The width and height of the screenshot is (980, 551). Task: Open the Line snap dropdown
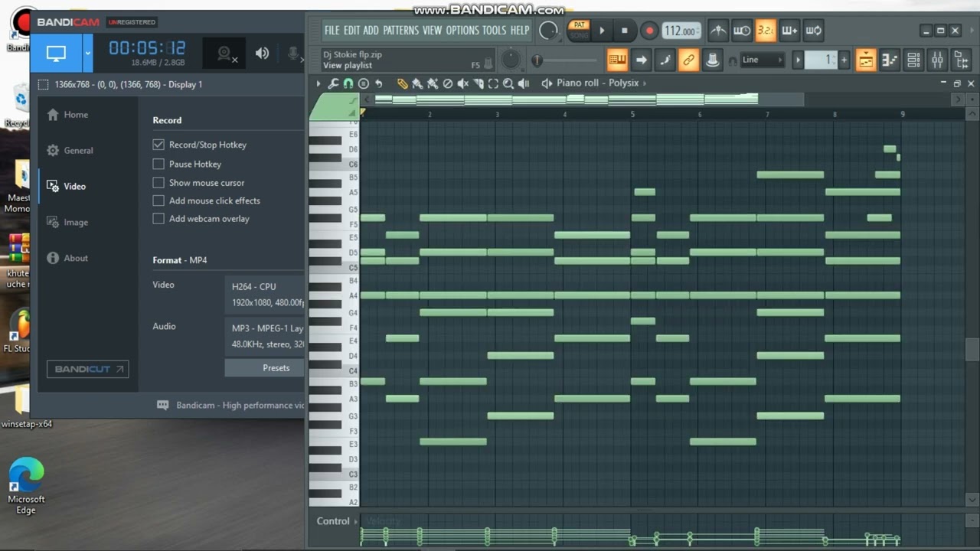click(763, 60)
